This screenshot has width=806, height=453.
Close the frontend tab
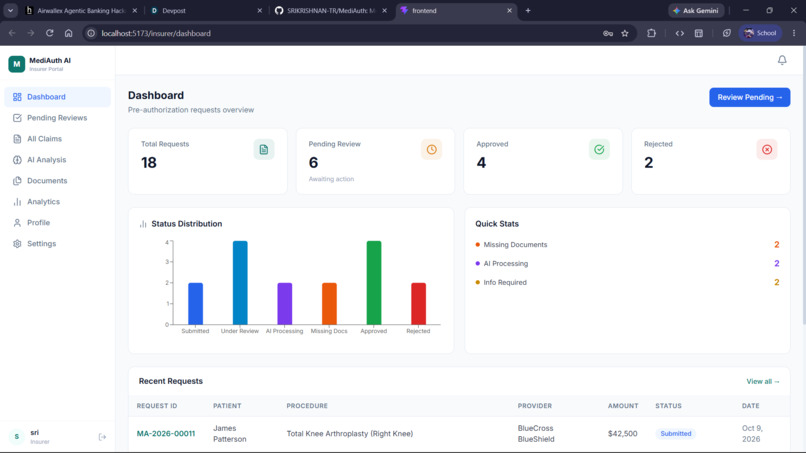point(509,10)
